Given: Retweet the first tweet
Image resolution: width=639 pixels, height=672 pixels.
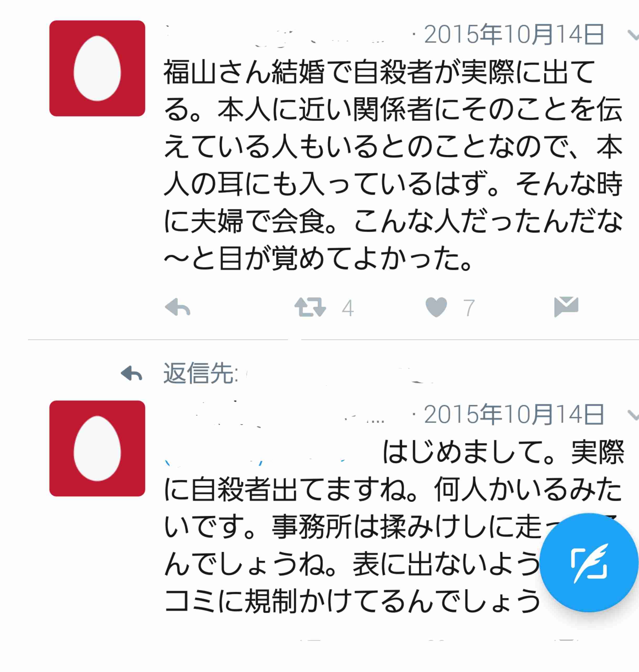Looking at the screenshot, I should click(x=310, y=307).
